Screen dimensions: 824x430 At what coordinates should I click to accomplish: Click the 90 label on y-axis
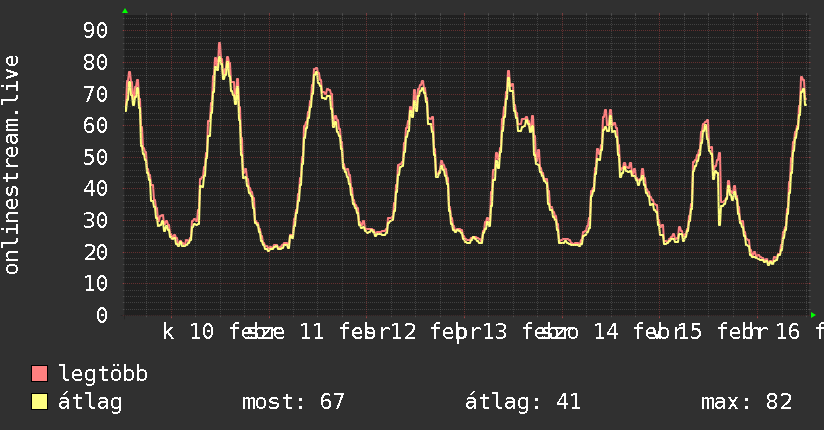click(95, 30)
